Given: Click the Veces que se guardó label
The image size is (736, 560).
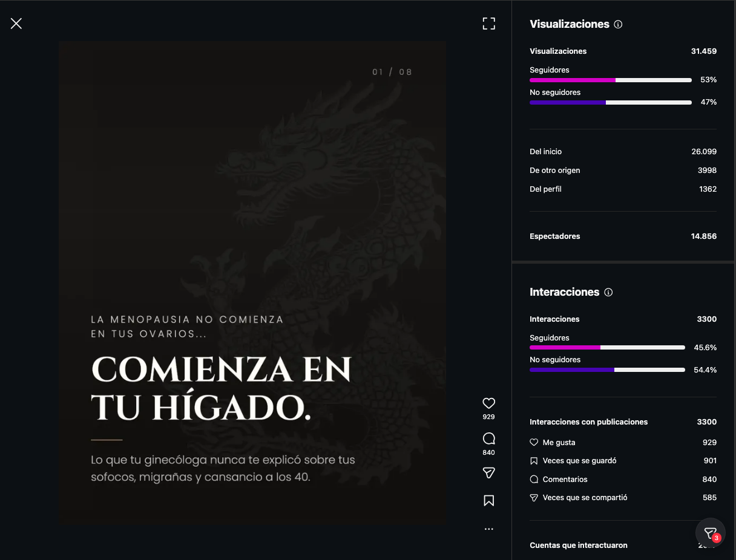Looking at the screenshot, I should (580, 461).
